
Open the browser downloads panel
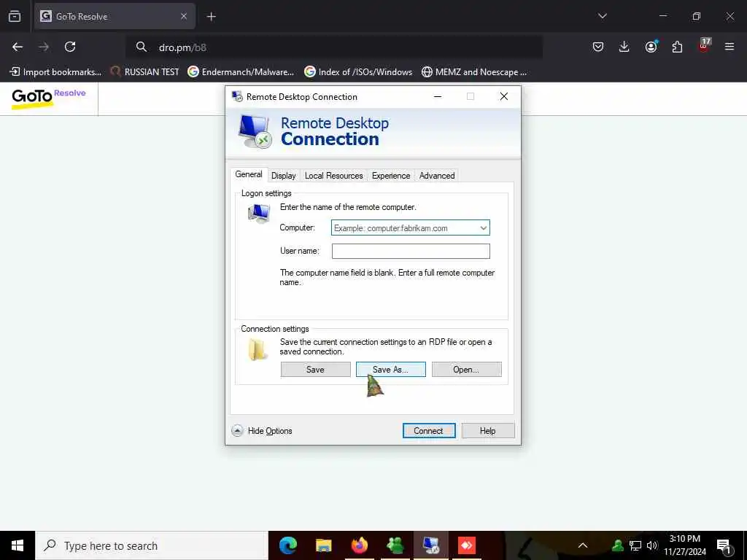[x=624, y=47]
